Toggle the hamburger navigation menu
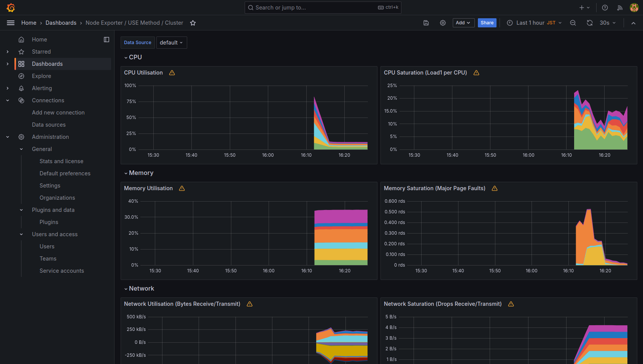Image resolution: width=643 pixels, height=364 pixels. click(x=11, y=23)
